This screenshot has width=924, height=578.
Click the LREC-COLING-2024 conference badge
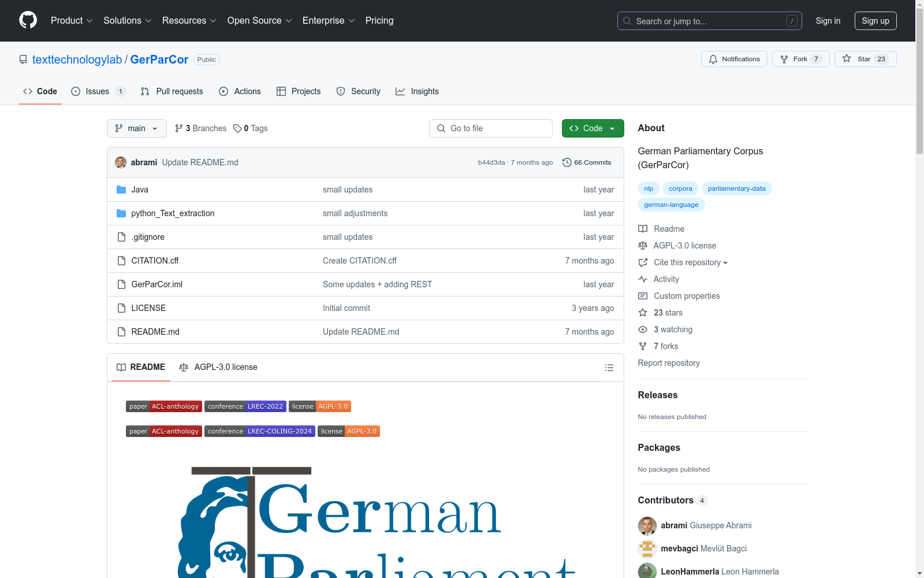[x=260, y=431]
